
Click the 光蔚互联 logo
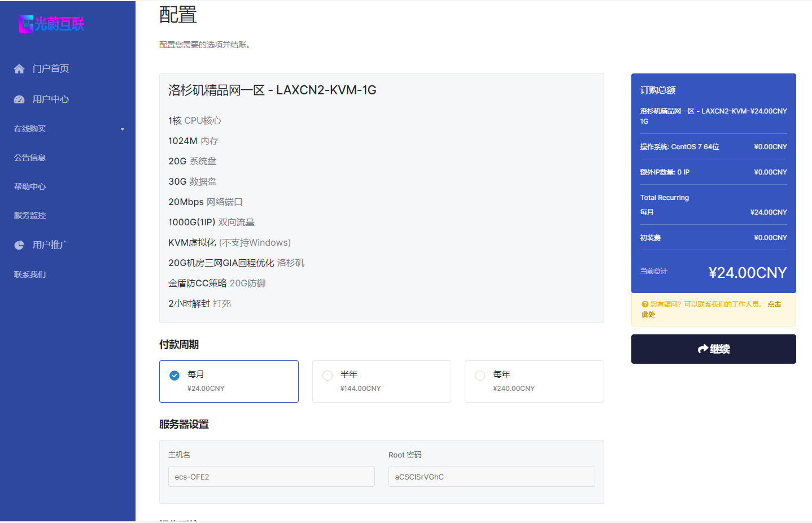click(51, 24)
